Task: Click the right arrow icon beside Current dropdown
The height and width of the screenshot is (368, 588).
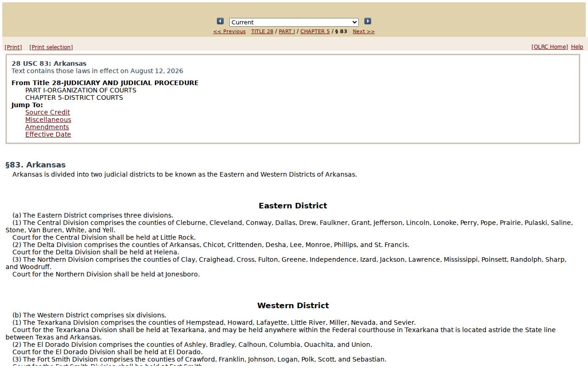Action: point(367,21)
